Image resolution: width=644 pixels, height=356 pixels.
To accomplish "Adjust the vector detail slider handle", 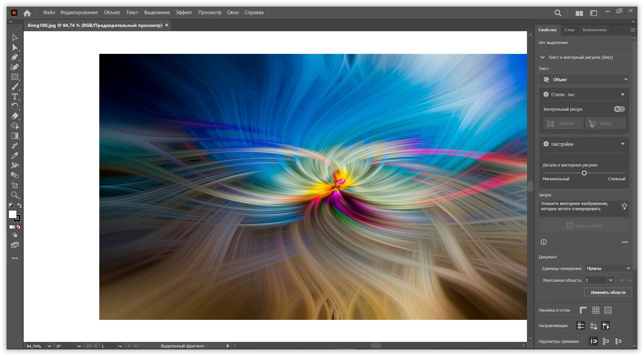I will [x=584, y=173].
